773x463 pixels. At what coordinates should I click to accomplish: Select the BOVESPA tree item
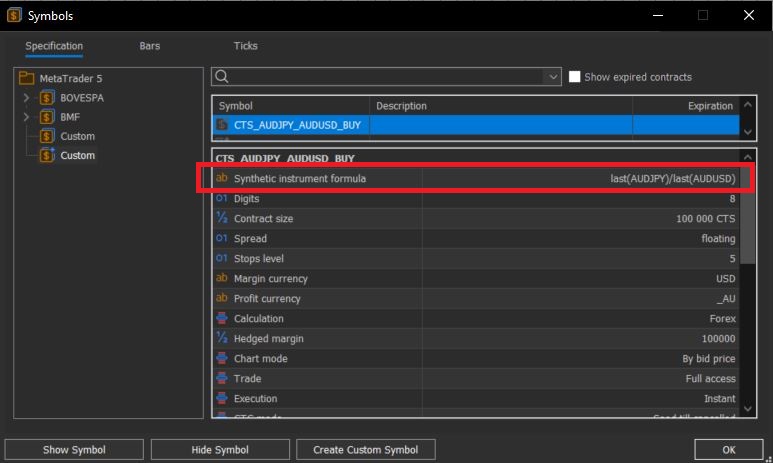pyautogui.click(x=82, y=98)
